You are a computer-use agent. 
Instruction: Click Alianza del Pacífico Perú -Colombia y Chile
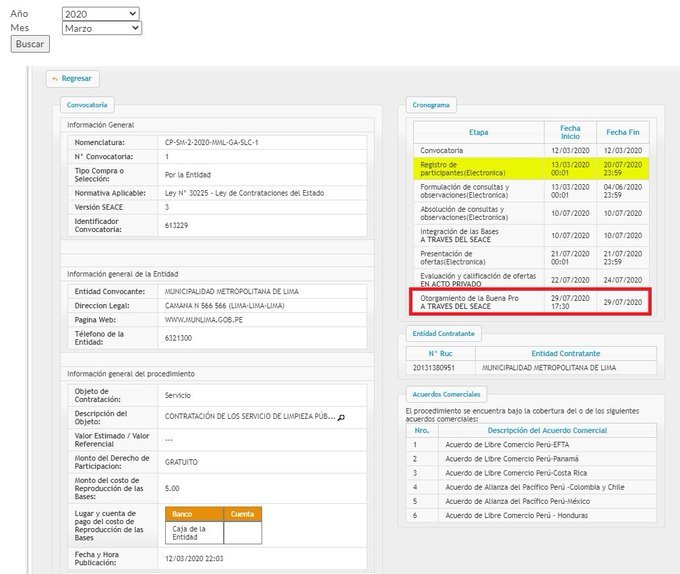coord(535,487)
